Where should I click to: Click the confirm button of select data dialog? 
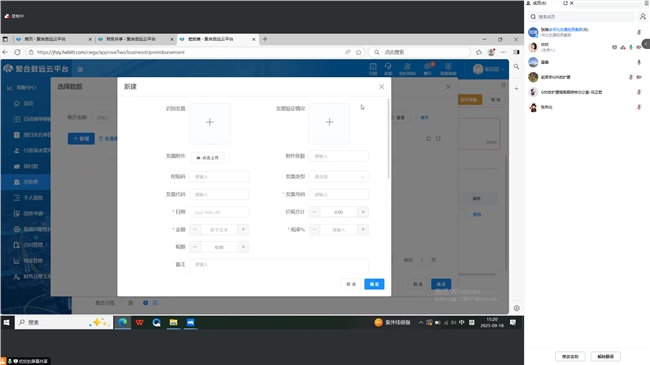[441, 284]
